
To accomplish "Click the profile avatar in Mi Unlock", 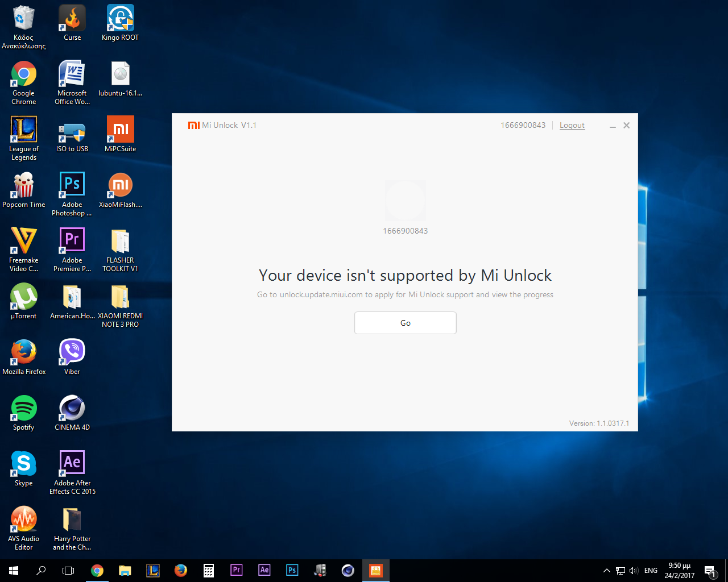I will 405,201.
